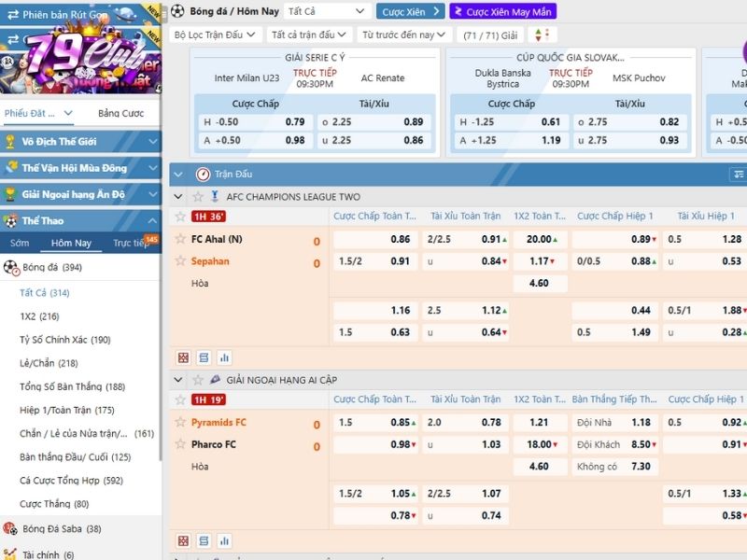The width and height of the screenshot is (747, 560).
Task: Click the Cược Xiên May Mắn button
Action: pyautogui.click(x=501, y=11)
